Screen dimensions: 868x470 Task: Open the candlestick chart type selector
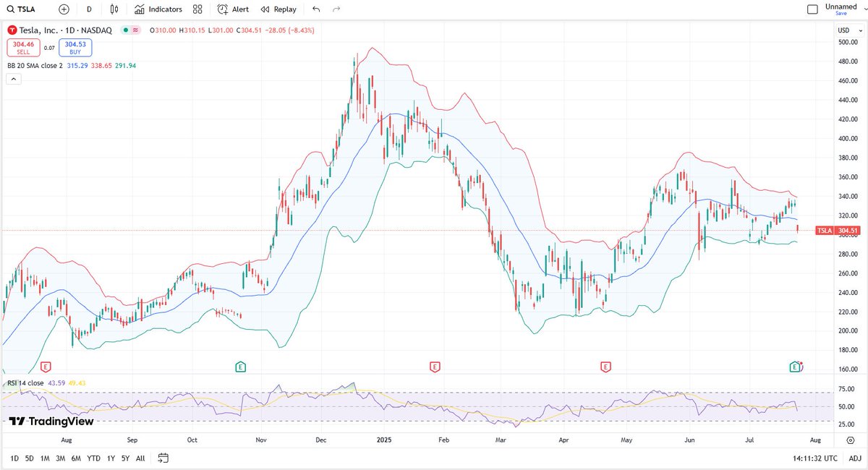coord(114,9)
